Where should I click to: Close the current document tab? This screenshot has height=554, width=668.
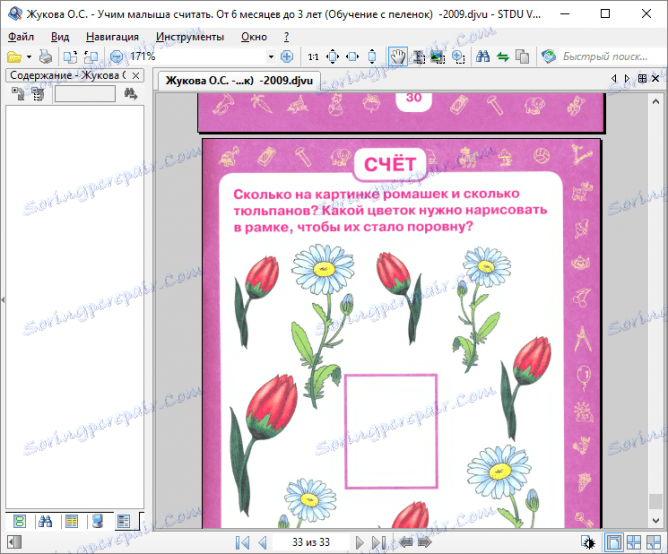[656, 78]
